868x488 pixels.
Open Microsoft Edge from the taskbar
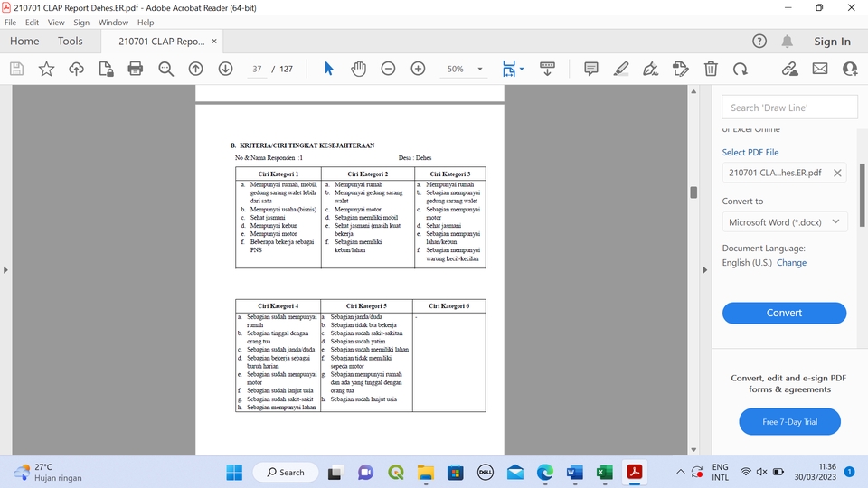(x=544, y=472)
